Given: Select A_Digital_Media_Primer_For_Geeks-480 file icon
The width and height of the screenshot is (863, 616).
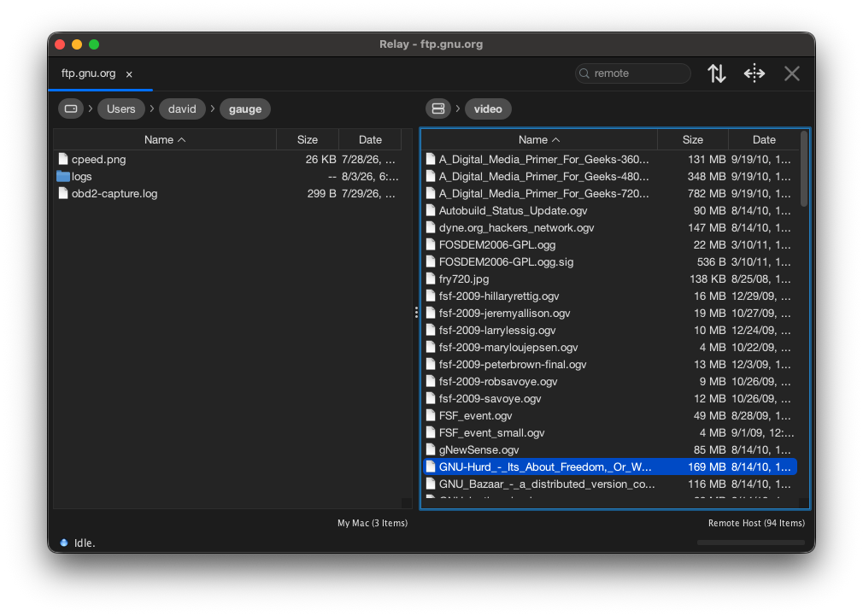Looking at the screenshot, I should click(x=431, y=176).
